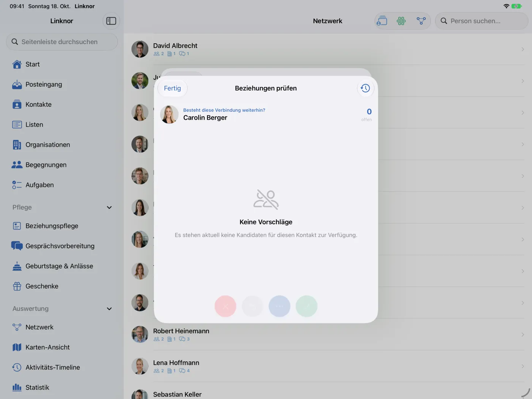
Task: Click the 0 offen counter
Action: (367, 114)
